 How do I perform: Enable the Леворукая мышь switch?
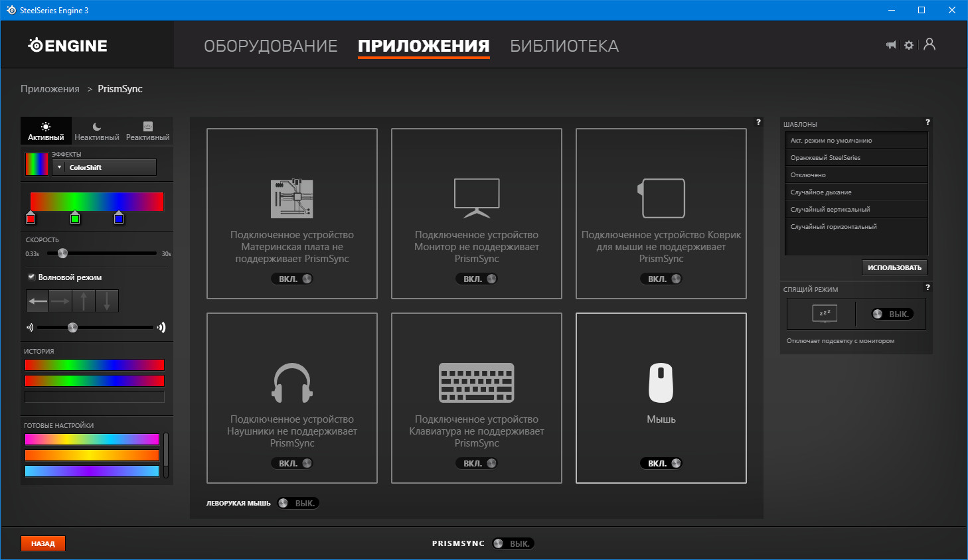coord(298,503)
